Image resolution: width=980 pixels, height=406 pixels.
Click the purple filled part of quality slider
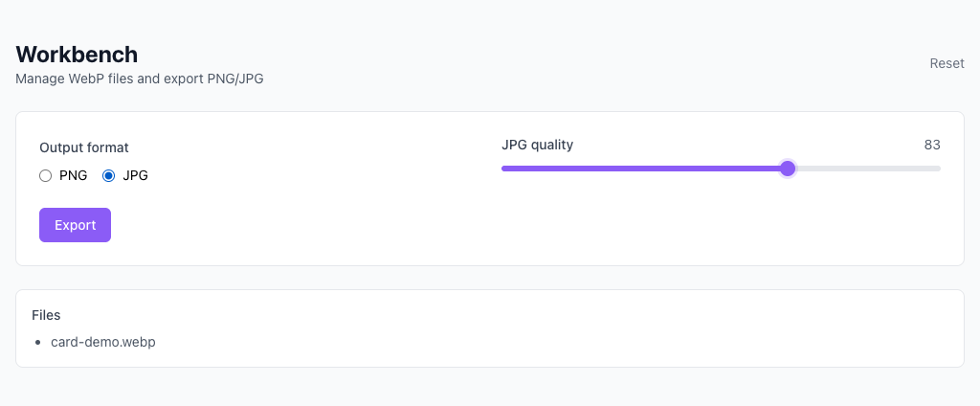click(641, 169)
